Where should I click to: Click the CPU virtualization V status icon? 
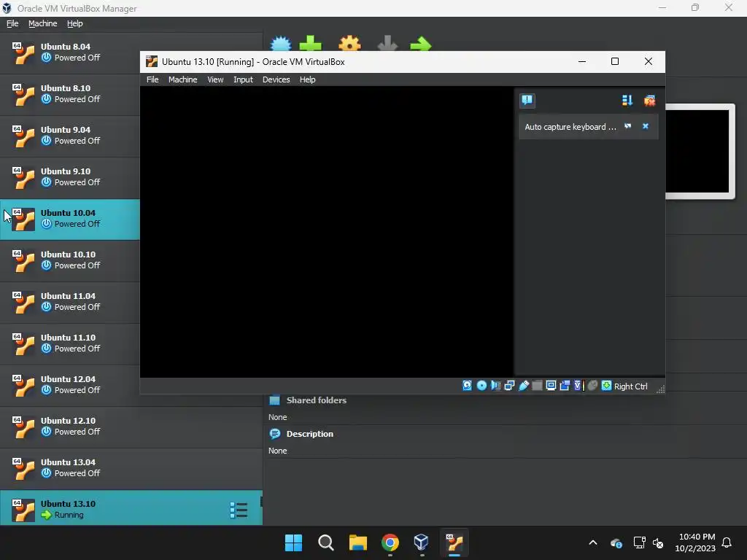[578, 386]
